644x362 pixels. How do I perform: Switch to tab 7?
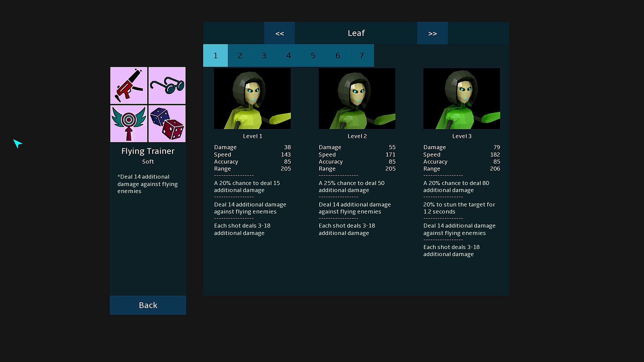362,56
